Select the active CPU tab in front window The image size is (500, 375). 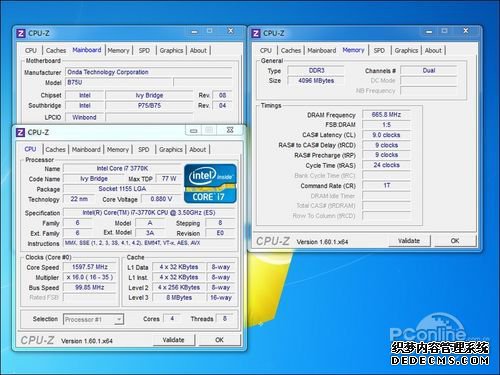tap(30, 149)
